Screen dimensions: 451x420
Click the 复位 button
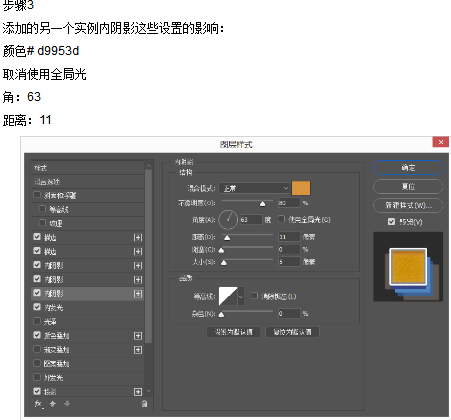[408, 186]
